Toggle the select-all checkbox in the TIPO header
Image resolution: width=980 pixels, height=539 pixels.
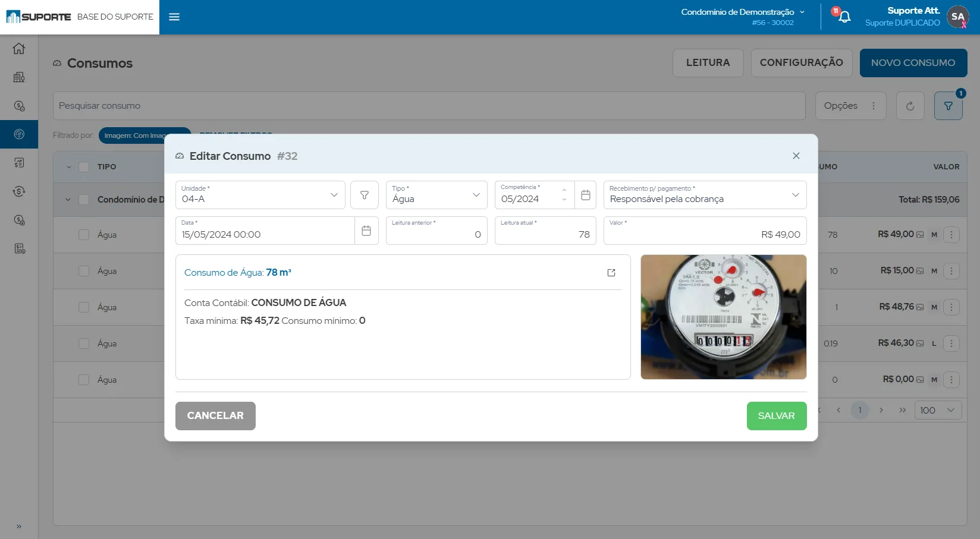(84, 167)
